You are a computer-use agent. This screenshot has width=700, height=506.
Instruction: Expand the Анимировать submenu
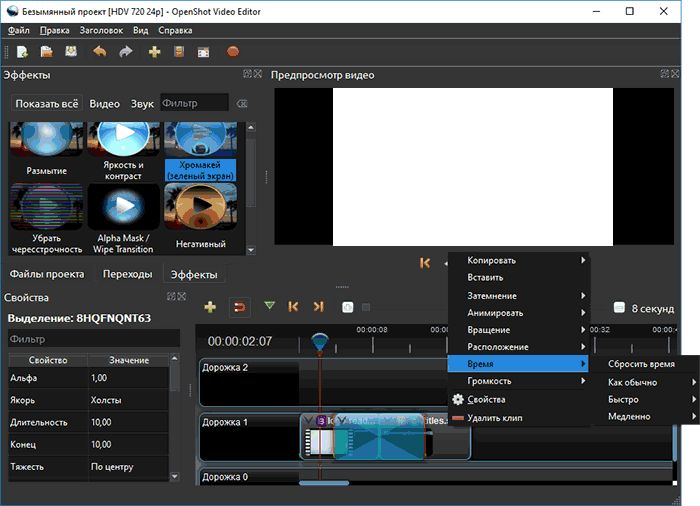pos(518,313)
